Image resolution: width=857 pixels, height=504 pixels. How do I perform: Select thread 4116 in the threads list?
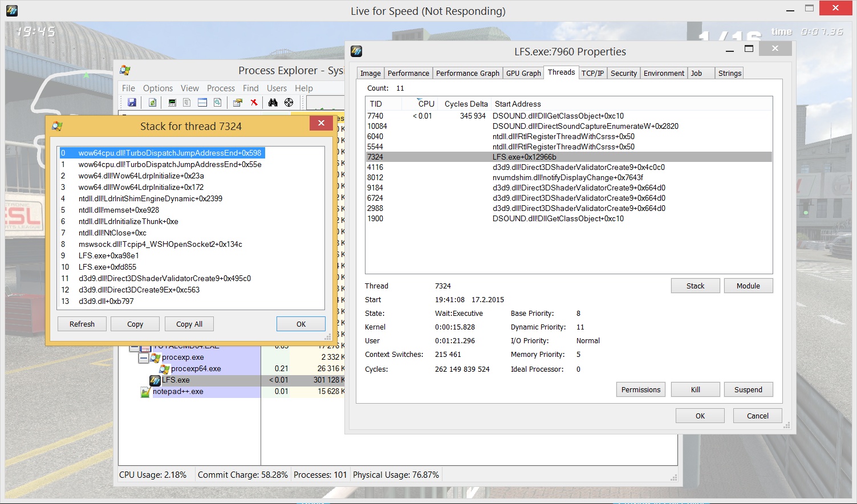coord(569,167)
